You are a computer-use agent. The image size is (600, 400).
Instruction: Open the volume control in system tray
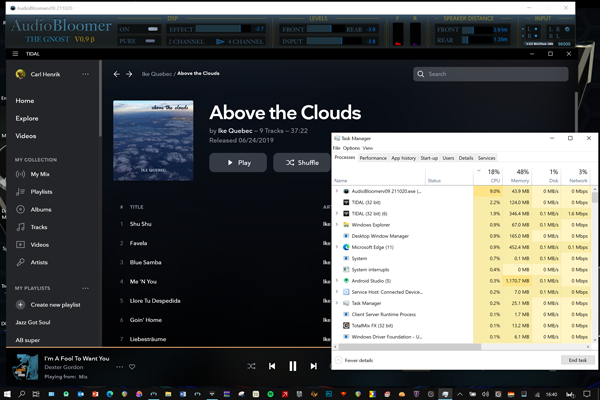485,394
